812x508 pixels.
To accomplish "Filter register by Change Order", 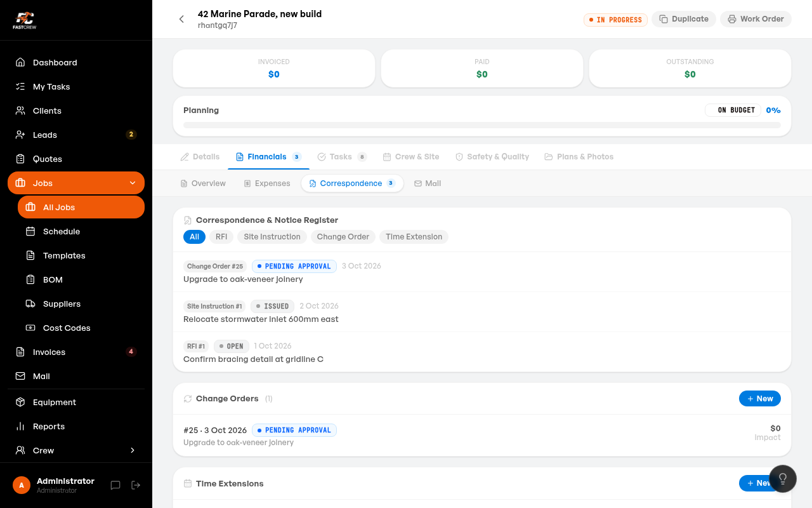I will 343,237.
